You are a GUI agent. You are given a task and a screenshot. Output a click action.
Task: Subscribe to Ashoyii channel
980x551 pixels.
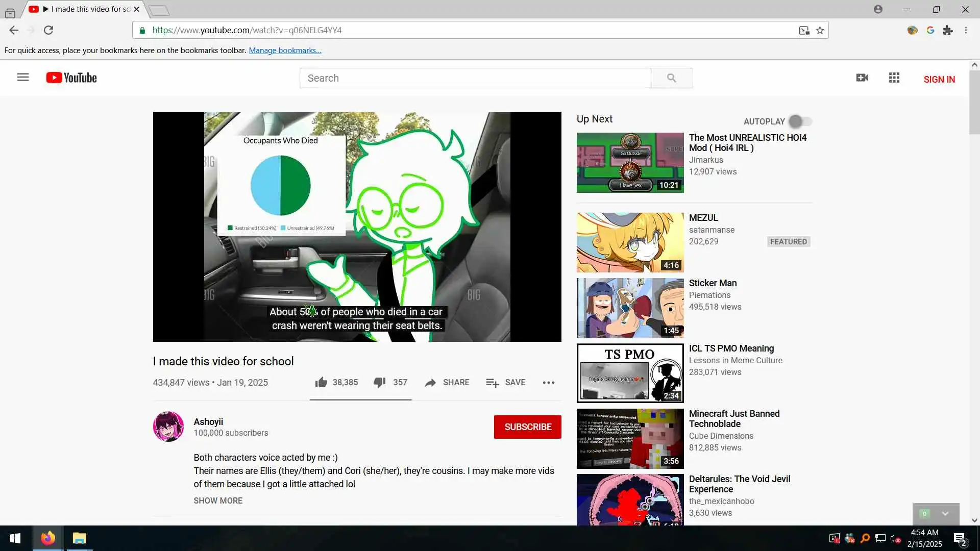[527, 427]
